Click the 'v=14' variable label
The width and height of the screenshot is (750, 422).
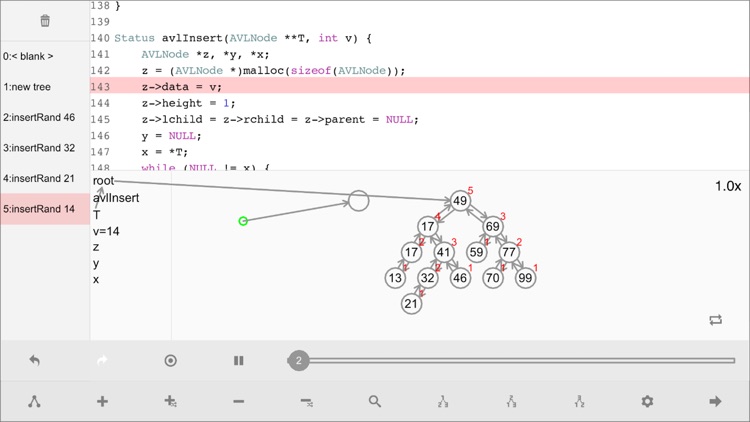tap(106, 232)
